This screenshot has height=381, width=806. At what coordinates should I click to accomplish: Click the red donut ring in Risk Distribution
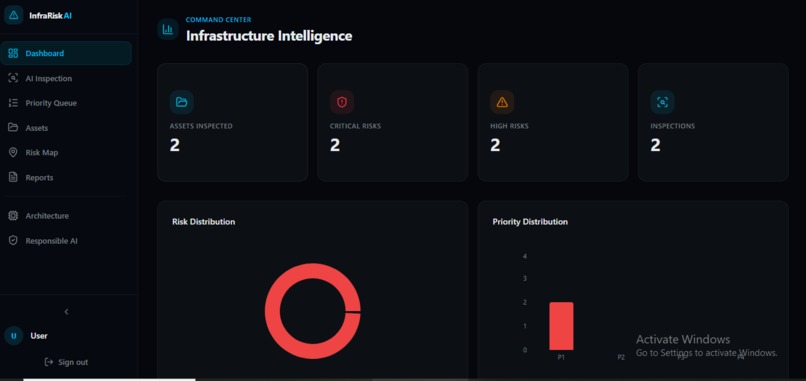point(272,311)
